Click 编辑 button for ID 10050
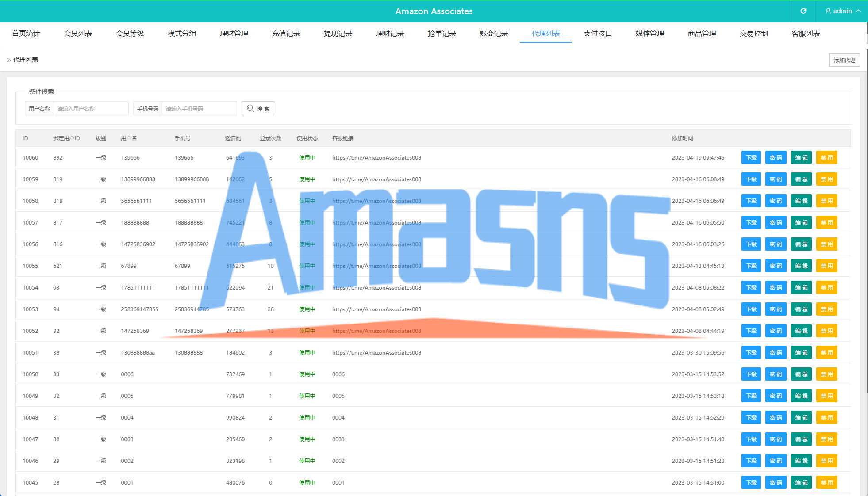 [x=801, y=374]
